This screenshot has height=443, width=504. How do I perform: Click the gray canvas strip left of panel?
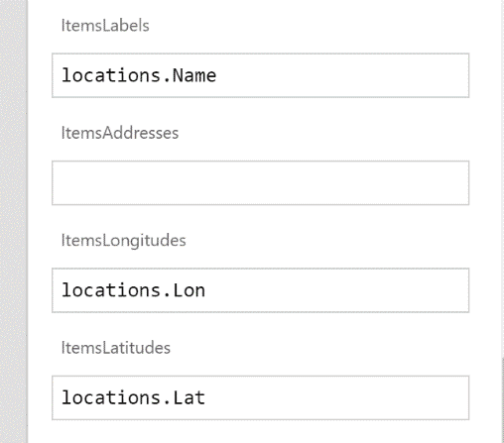click(x=13, y=221)
